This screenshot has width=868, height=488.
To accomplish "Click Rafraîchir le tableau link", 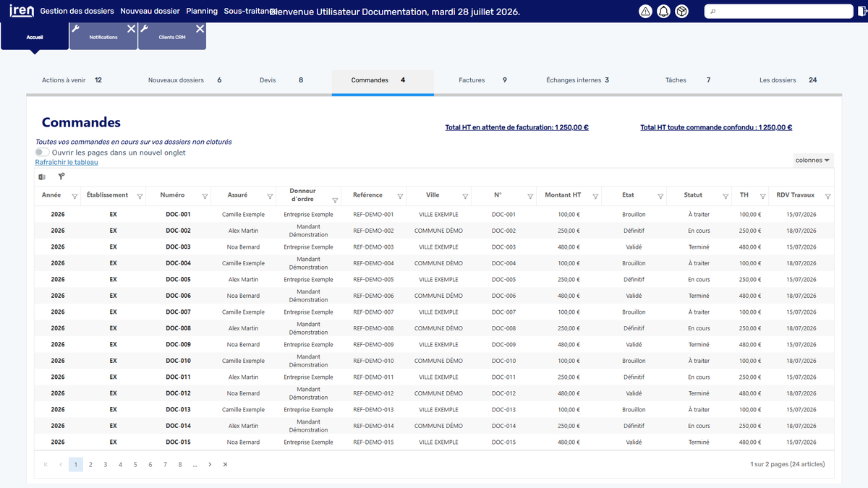I will coord(67,163).
